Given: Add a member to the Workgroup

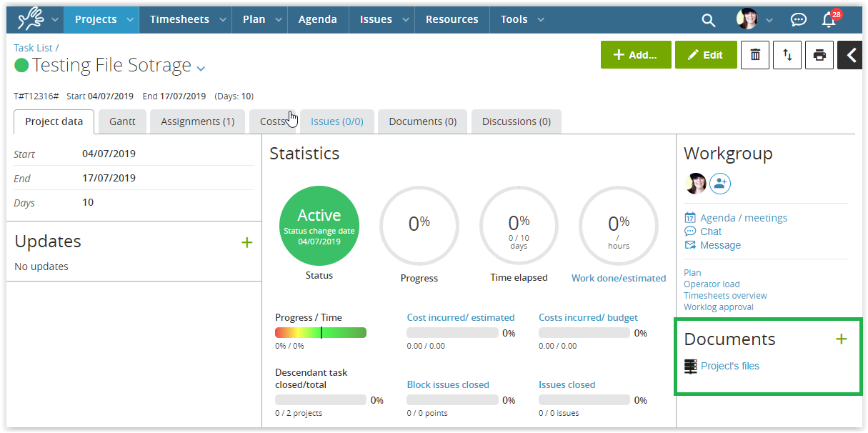Looking at the screenshot, I should coord(720,184).
